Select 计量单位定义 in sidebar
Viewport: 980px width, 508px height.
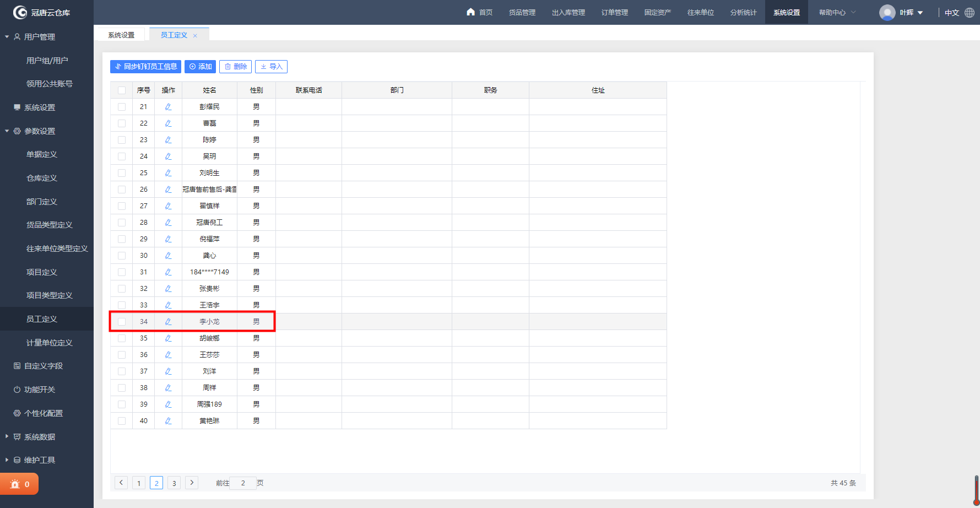50,343
